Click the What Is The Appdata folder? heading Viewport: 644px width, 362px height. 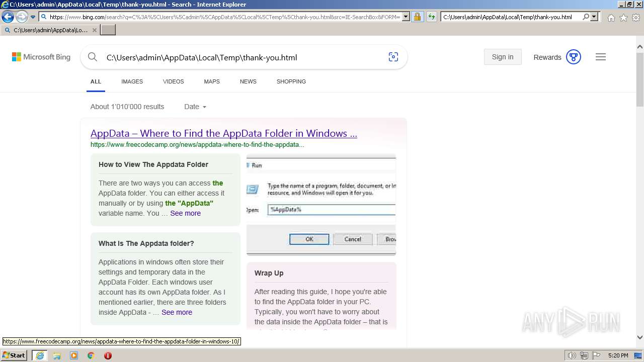(x=146, y=243)
